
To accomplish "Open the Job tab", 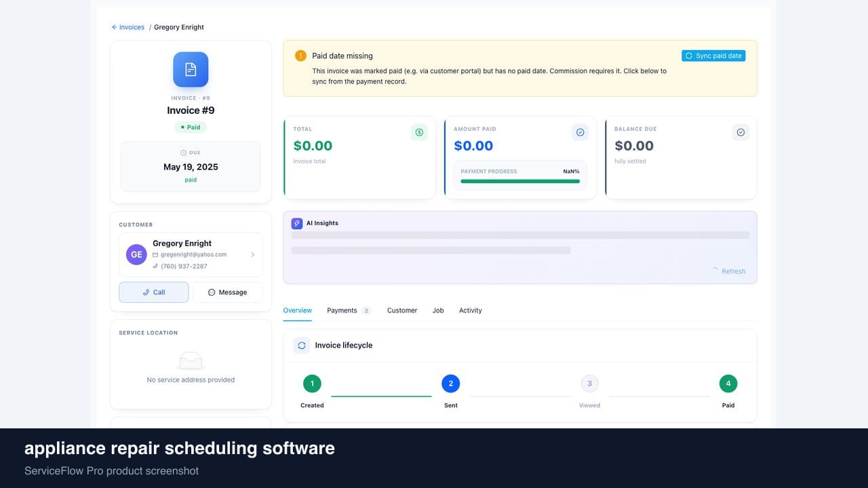I will click(438, 310).
